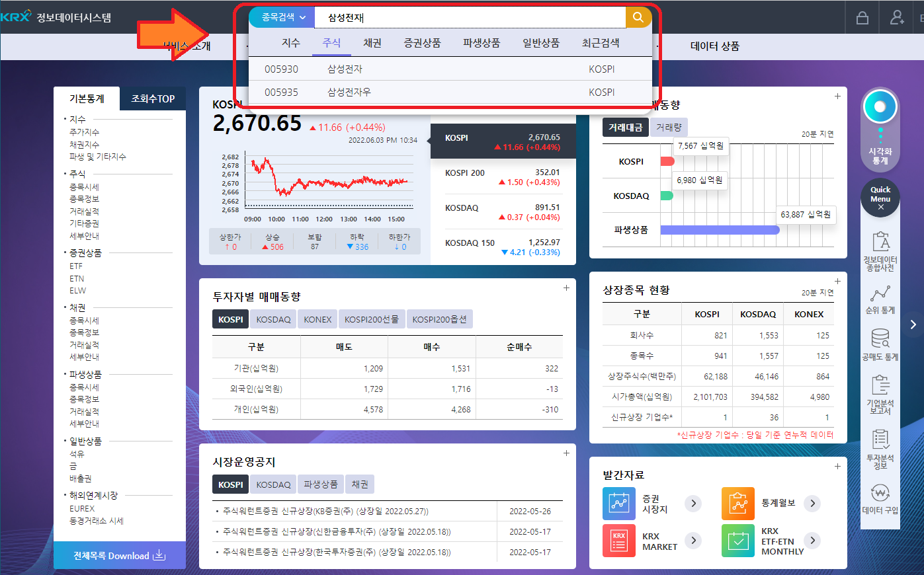Image resolution: width=924 pixels, height=575 pixels.
Task: Click the 증권 시장지 publication icon
Action: [619, 504]
